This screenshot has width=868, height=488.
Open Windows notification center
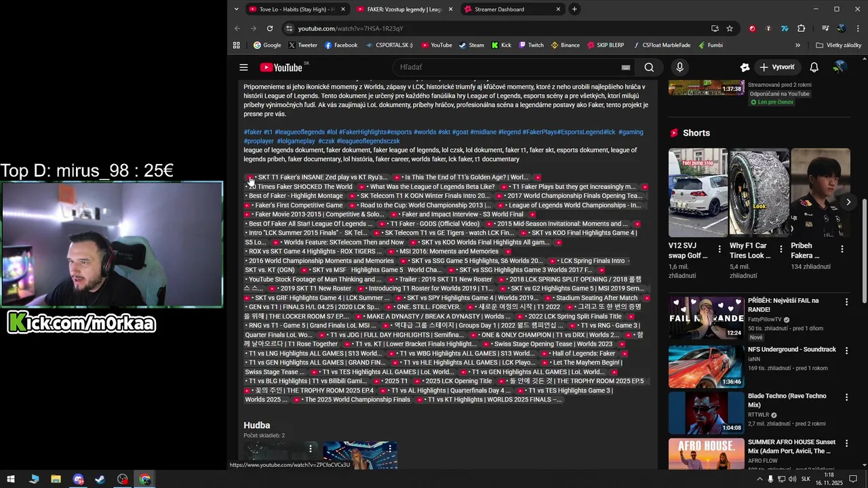854,479
